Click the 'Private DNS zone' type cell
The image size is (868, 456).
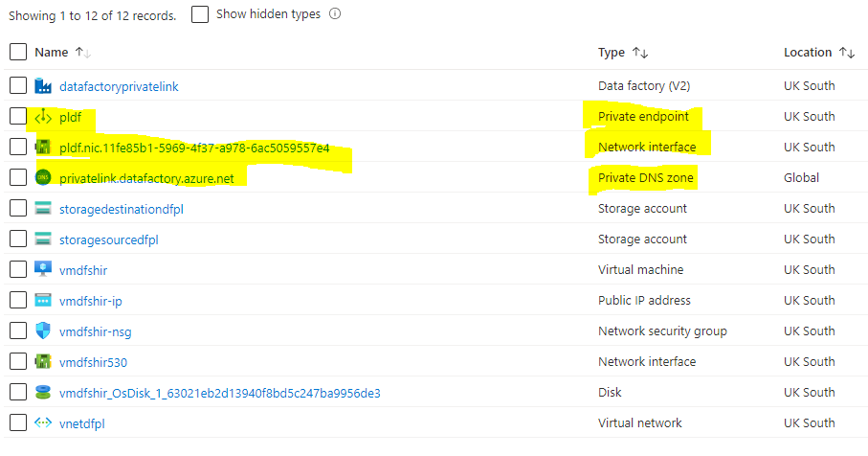point(645,178)
